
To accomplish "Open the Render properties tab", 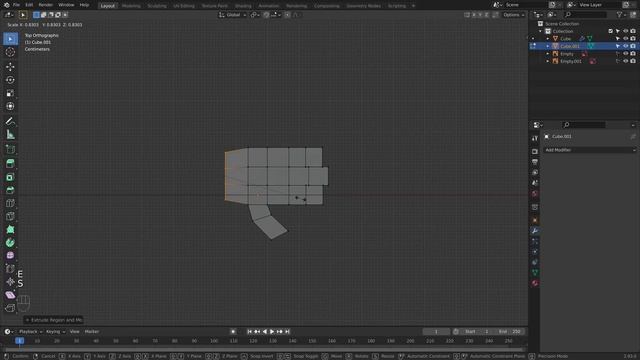I will [535, 151].
